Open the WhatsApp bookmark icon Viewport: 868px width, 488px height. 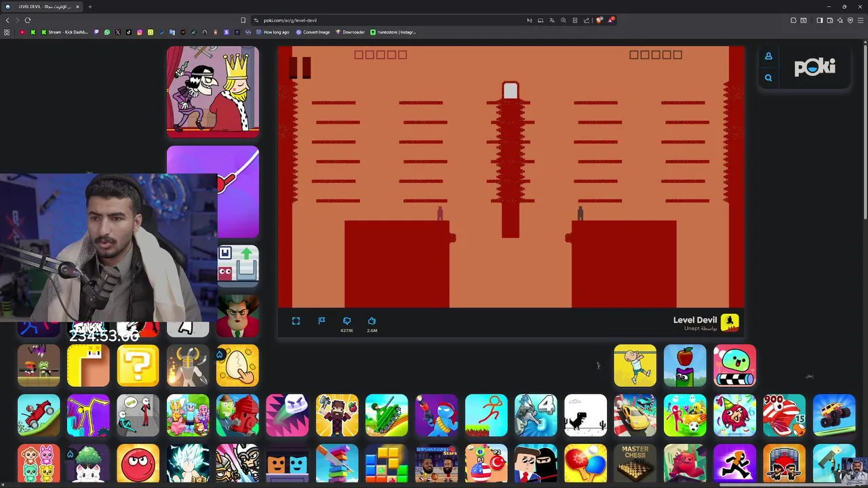point(107,32)
